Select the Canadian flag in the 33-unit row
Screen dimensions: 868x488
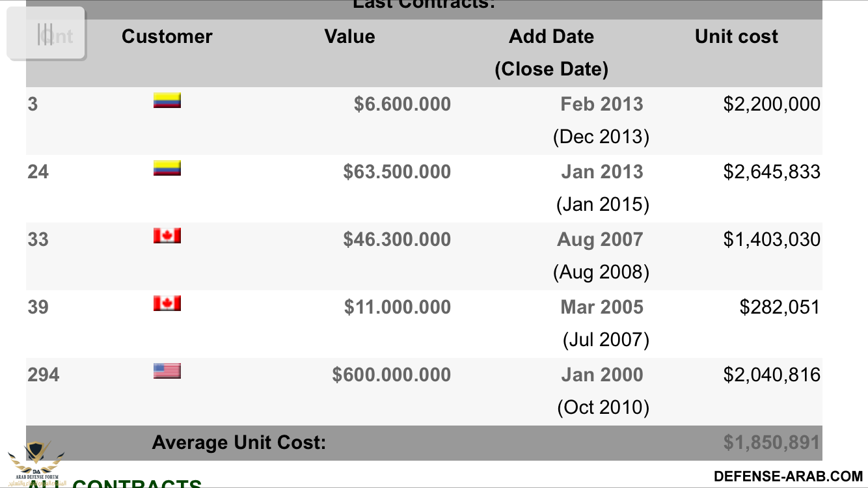click(x=167, y=236)
